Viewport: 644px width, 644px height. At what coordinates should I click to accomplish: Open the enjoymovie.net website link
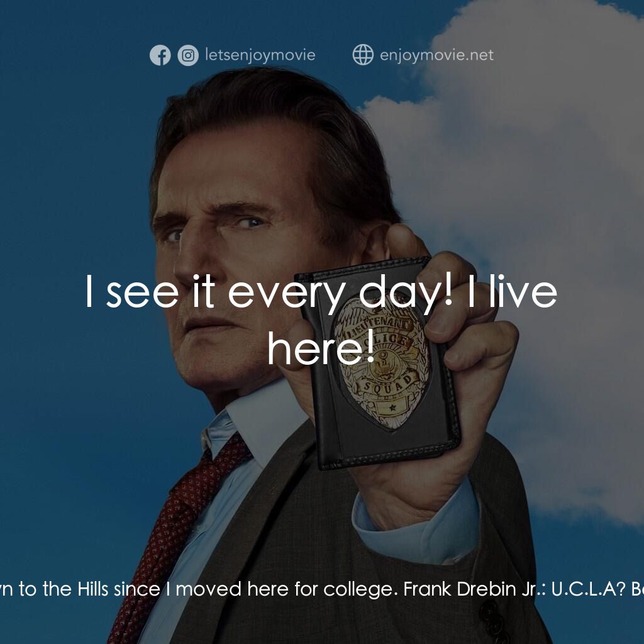point(436,55)
